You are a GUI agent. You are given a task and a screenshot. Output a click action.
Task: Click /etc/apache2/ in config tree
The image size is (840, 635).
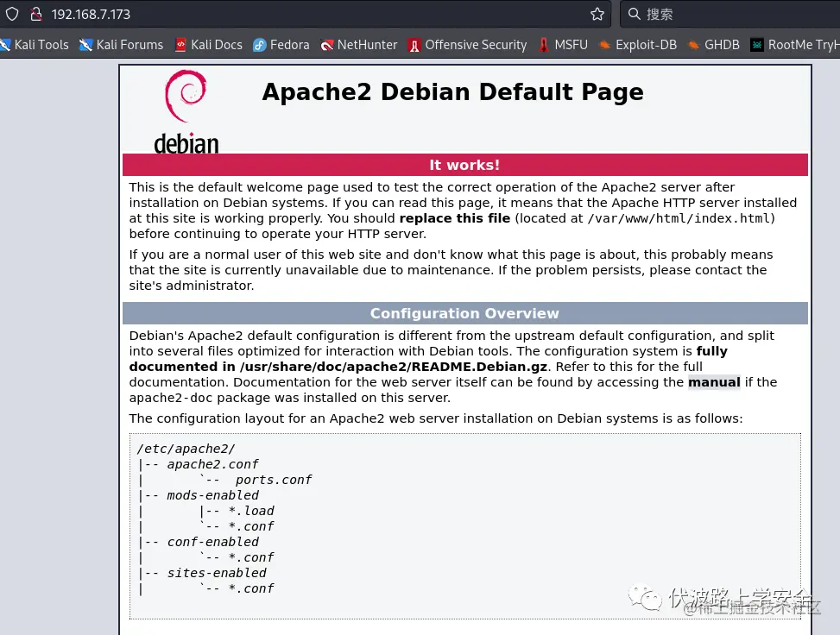pos(186,449)
